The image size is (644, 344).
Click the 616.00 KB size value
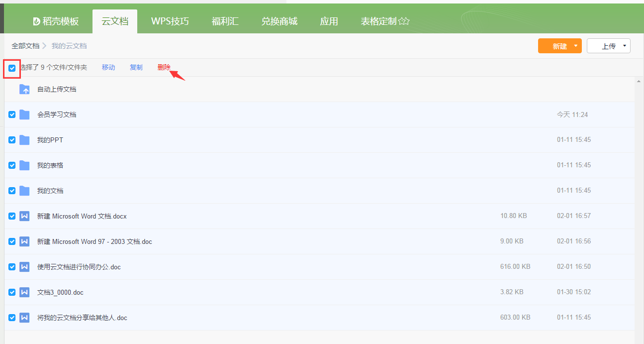515,266
